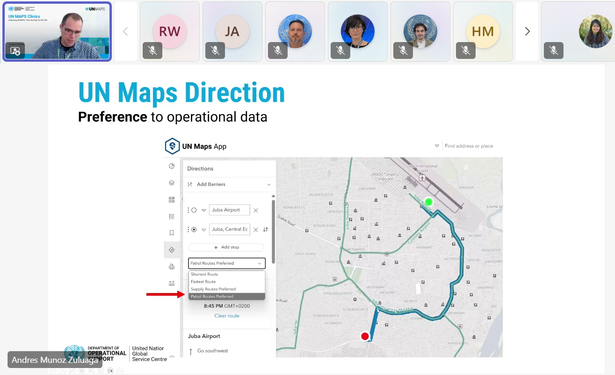The image size is (615, 375).
Task: Click the lowest sidebar icon, second below Directions
Action: pos(171,283)
